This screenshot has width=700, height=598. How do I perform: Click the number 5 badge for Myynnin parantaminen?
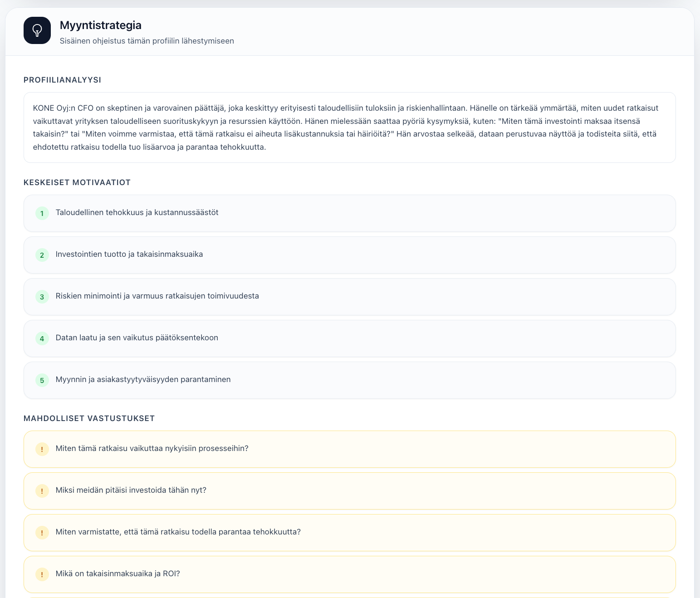(42, 380)
